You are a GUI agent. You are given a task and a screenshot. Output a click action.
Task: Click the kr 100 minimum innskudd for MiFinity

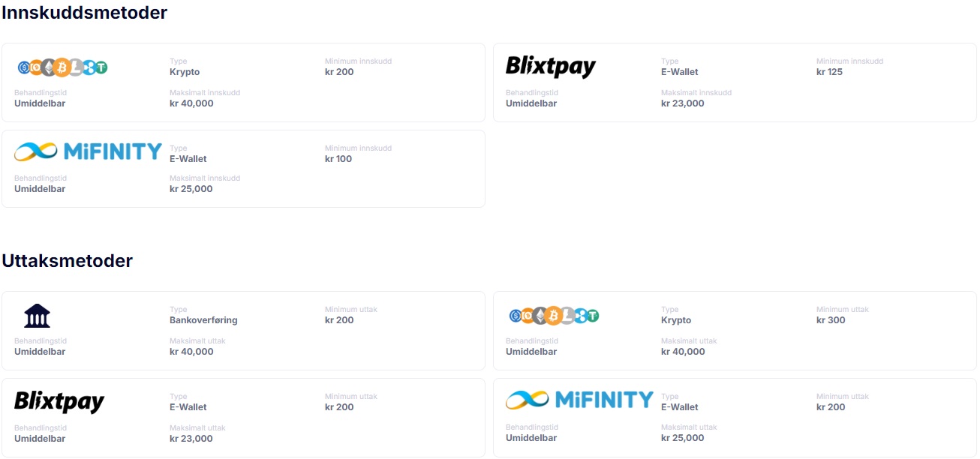point(338,159)
